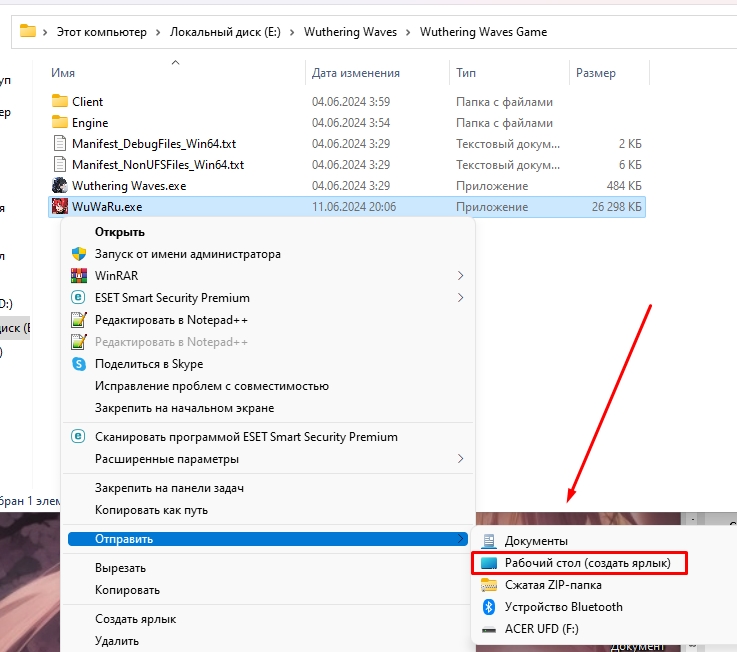Image resolution: width=737 pixels, height=652 pixels.
Task: Select the Engine folder name
Action: pos(90,123)
